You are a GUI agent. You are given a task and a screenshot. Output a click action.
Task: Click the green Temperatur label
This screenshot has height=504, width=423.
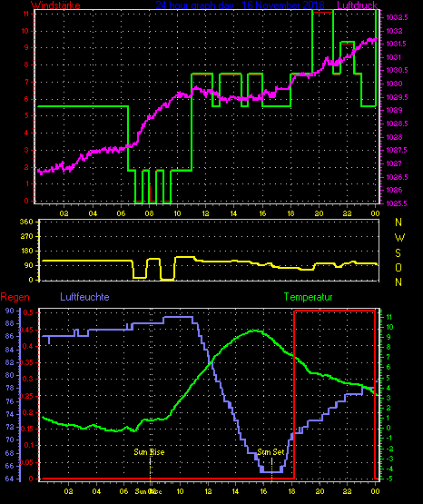(308, 297)
